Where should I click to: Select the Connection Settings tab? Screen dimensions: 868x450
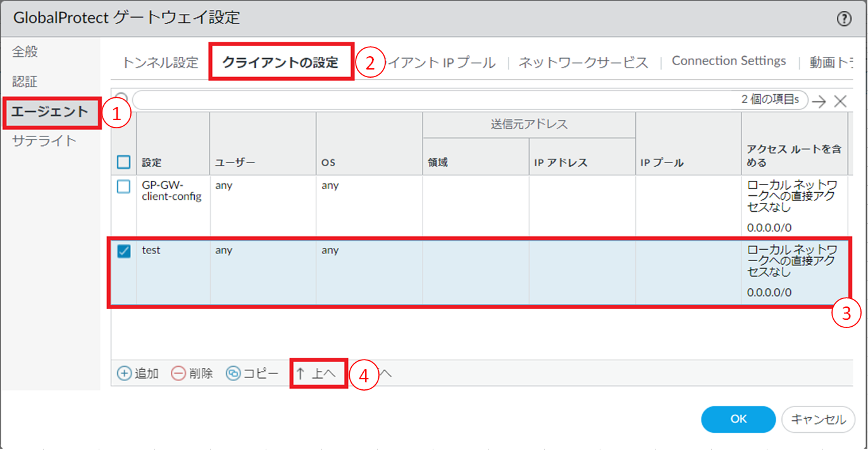point(728,61)
